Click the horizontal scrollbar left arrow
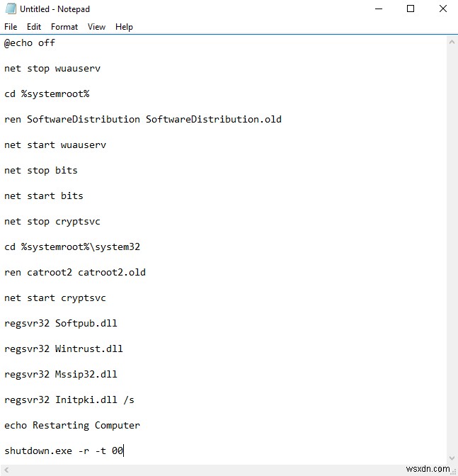Image resolution: width=458 pixels, height=476 pixels. coord(6,470)
